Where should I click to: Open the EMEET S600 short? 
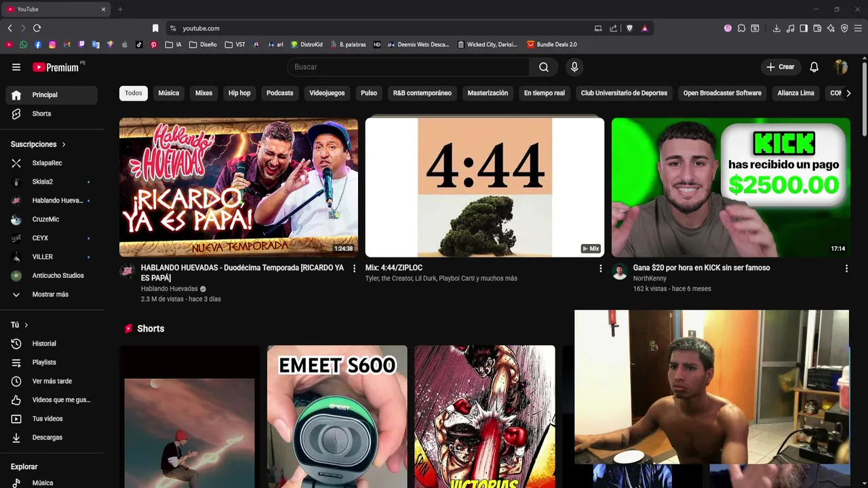[x=337, y=417]
